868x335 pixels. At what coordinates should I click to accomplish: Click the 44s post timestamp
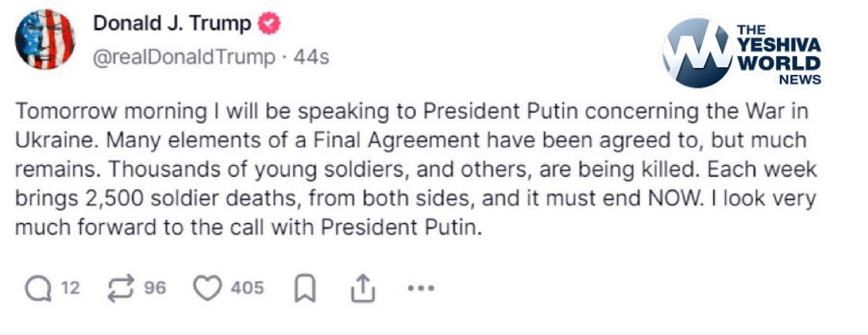click(312, 58)
